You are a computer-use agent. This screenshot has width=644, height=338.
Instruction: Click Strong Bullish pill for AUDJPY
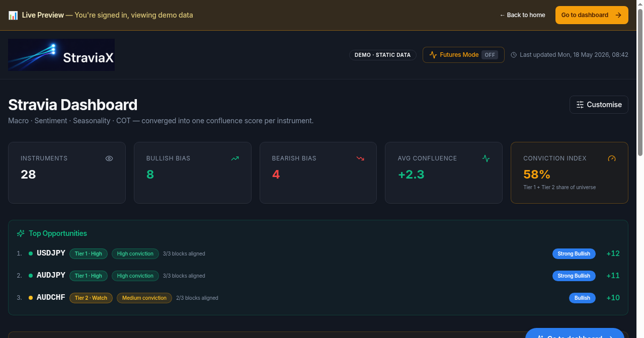574,276
